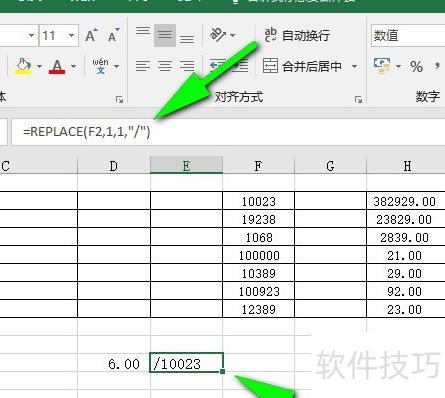The width and height of the screenshot is (445, 398).
Task: Click 合并后居中 merge and center
Action: 302,66
